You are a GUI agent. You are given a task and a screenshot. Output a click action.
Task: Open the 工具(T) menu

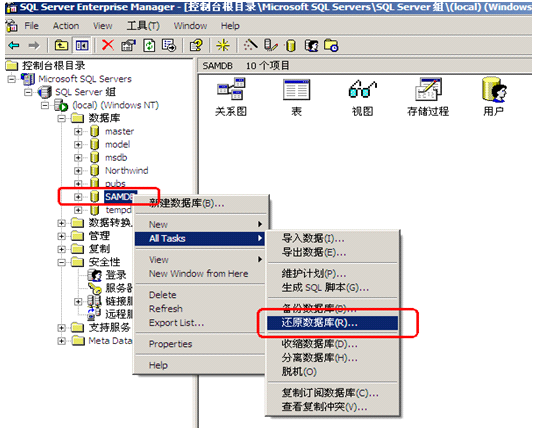pos(144,26)
